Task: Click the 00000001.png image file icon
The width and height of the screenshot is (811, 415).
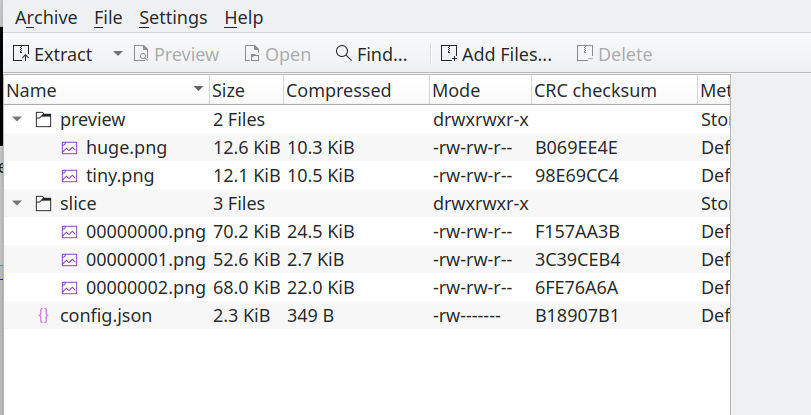Action: [69, 260]
